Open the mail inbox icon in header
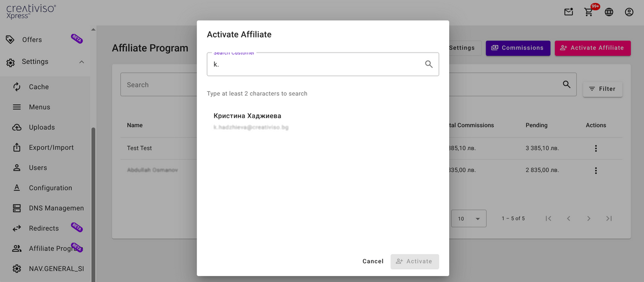Image resolution: width=644 pixels, height=282 pixels. 568,12
